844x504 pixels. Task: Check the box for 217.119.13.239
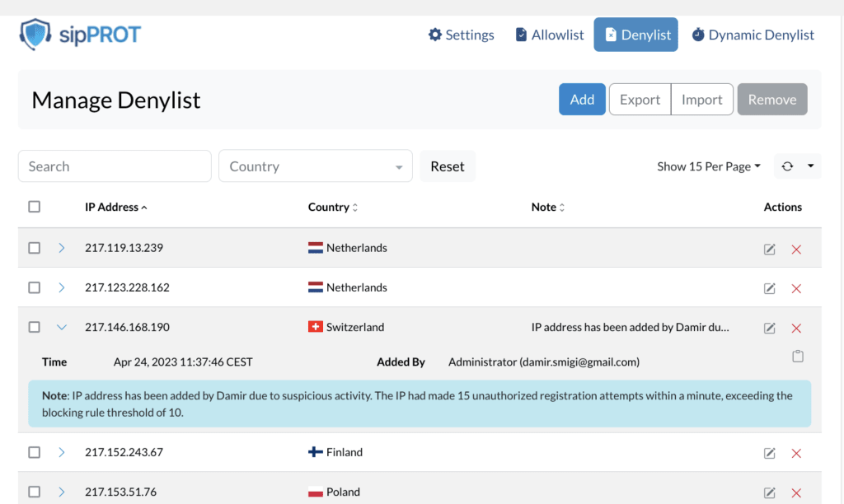click(x=35, y=248)
